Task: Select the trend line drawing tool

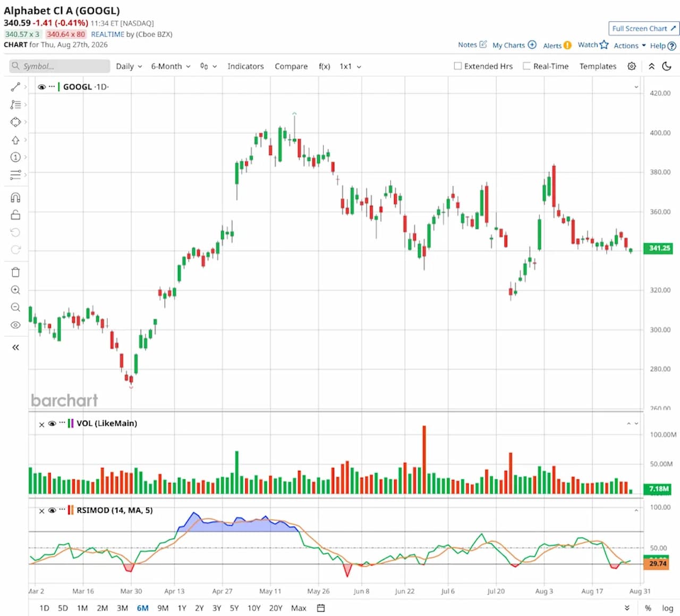Action: point(15,87)
